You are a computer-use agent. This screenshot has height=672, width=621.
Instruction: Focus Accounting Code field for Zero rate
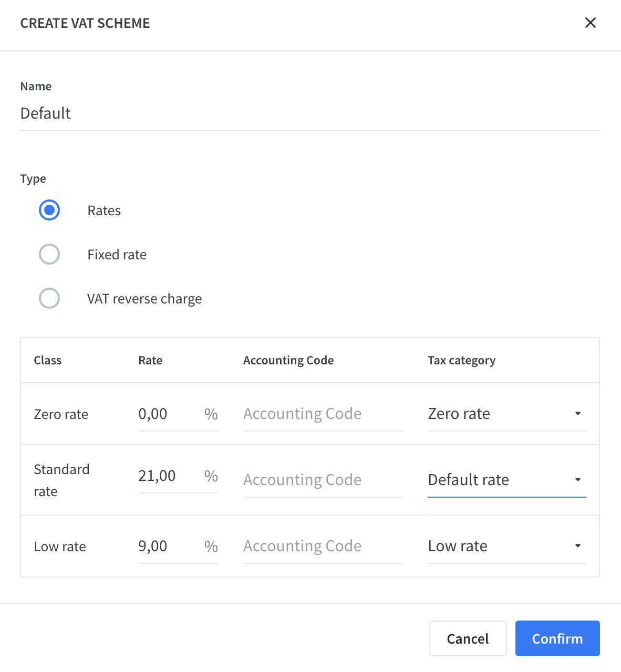pyautogui.click(x=323, y=414)
